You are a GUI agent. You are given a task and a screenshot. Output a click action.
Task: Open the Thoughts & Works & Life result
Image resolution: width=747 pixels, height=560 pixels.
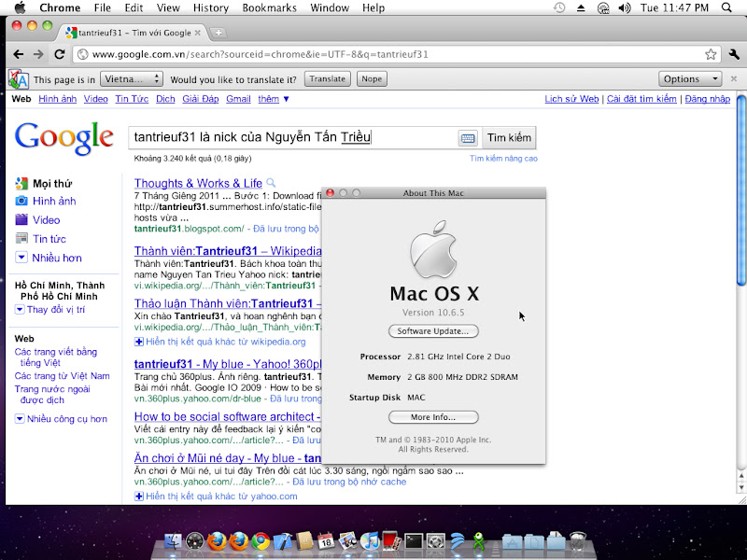point(198,183)
